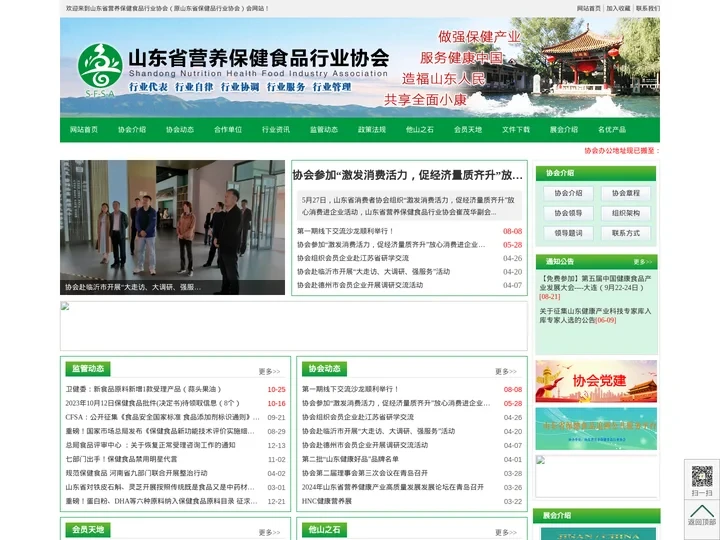Open 协会第二届理事会第三次会议 article
This screenshot has height=540, width=720.
[x=365, y=473]
